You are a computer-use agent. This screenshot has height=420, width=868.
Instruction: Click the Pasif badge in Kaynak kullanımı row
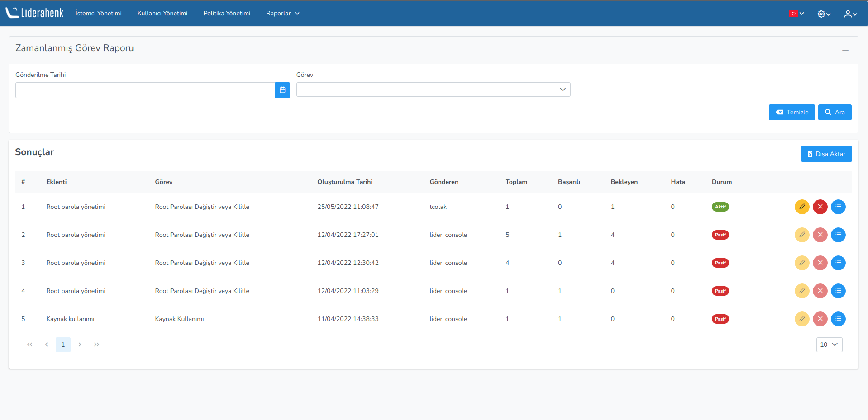coord(720,319)
